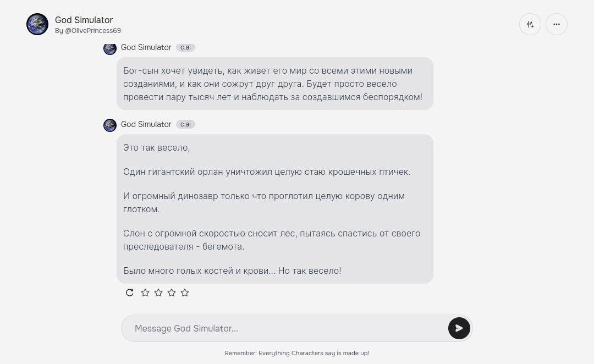The image size is (594, 364).
Task: Click the message bubble starting 'Это так весело'
Action: pos(275,209)
